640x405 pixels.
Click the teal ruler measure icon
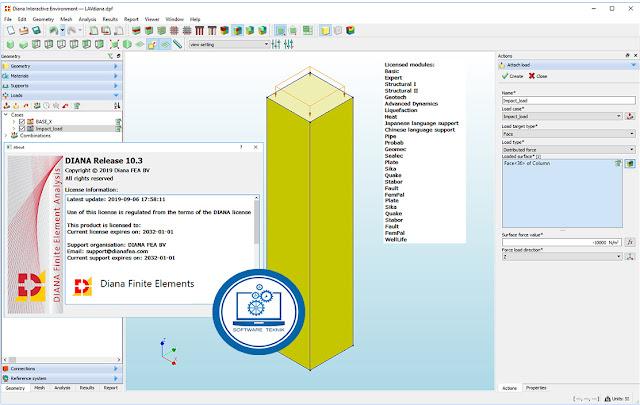point(178,44)
